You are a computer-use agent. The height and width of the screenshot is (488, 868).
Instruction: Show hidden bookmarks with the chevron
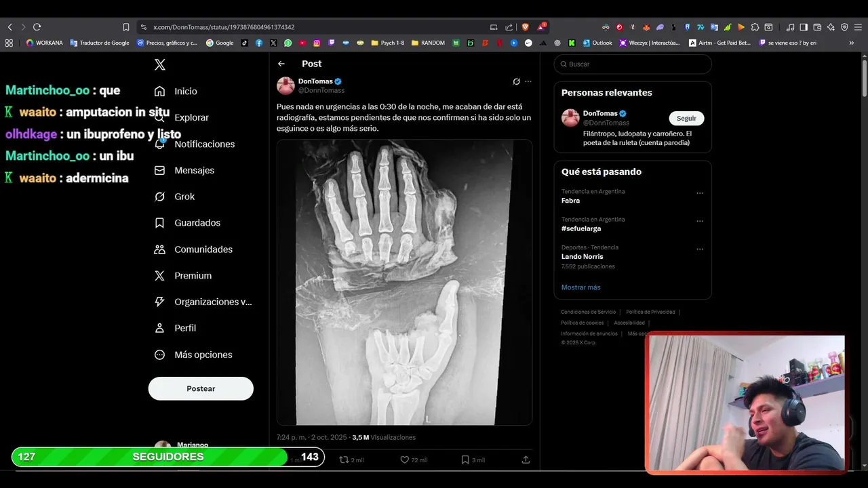852,43
